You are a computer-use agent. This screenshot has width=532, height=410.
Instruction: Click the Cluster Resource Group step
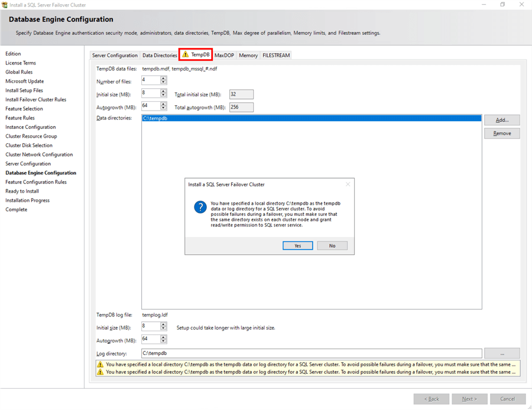point(31,136)
